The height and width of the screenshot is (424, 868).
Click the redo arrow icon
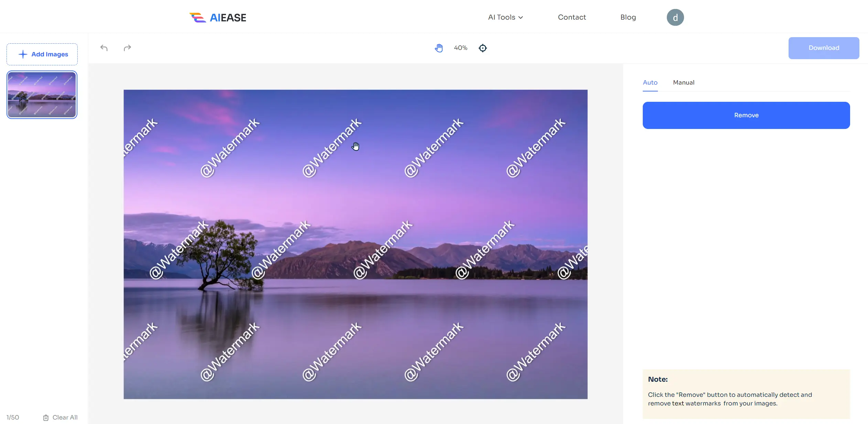(x=127, y=47)
